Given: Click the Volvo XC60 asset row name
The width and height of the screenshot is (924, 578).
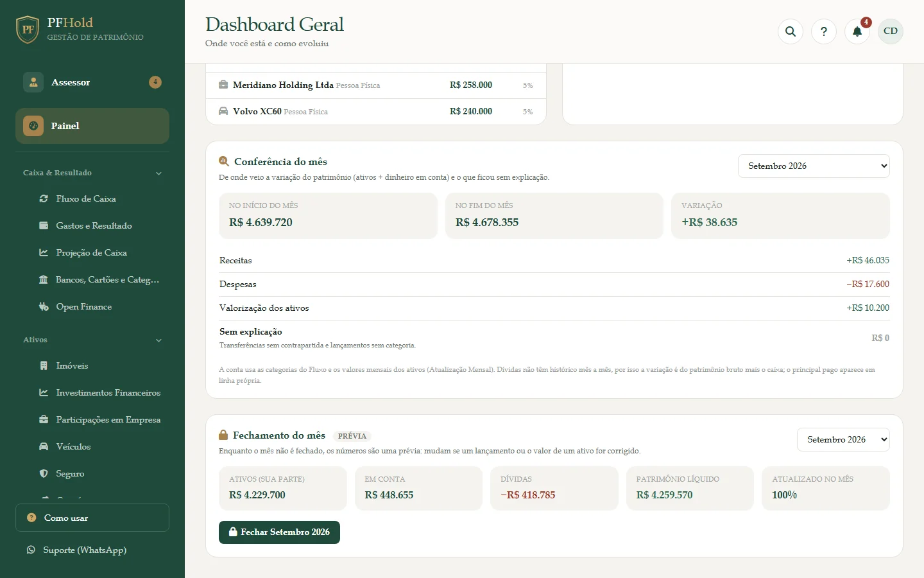Looking at the screenshot, I should coord(257,111).
